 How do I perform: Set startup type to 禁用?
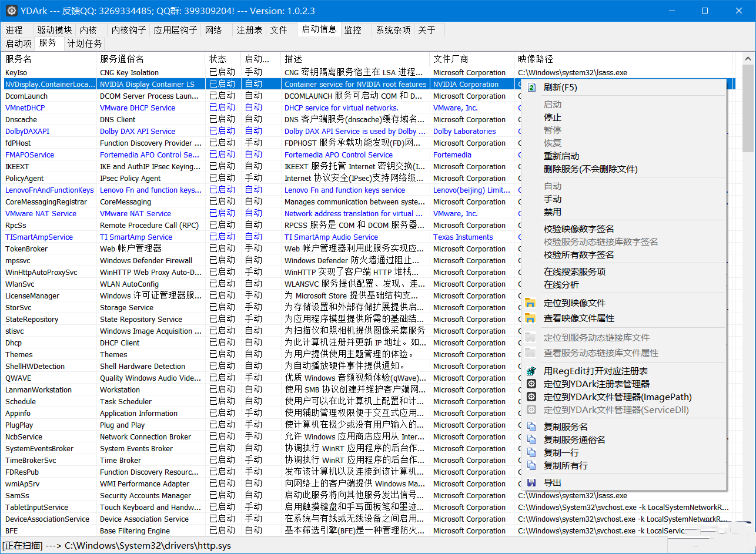(x=553, y=212)
